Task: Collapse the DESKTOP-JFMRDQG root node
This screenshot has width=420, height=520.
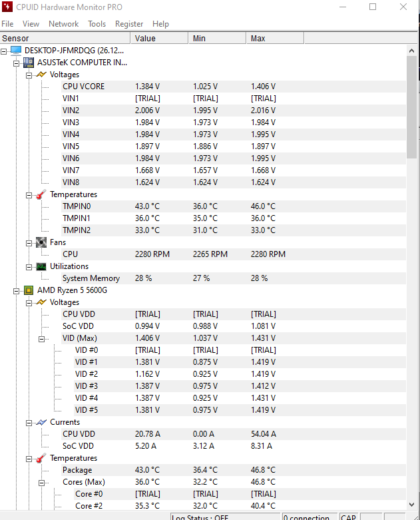Action: [x=3, y=51]
